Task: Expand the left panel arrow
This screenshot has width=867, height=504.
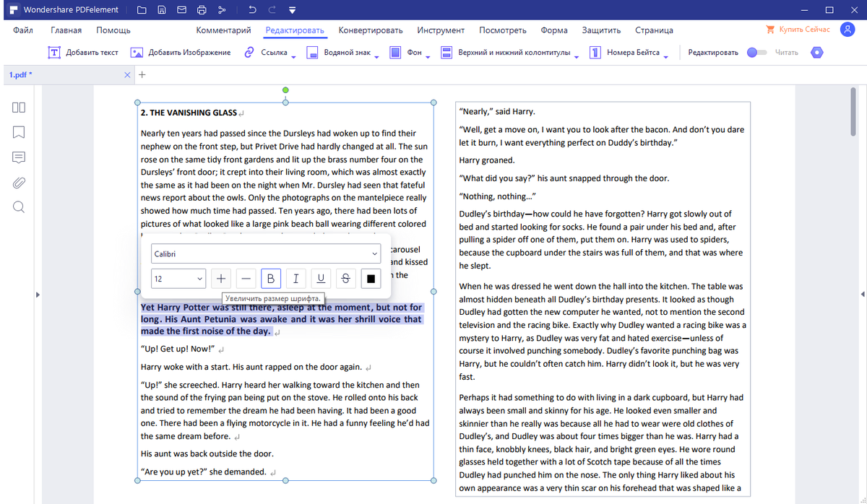Action: 38,294
